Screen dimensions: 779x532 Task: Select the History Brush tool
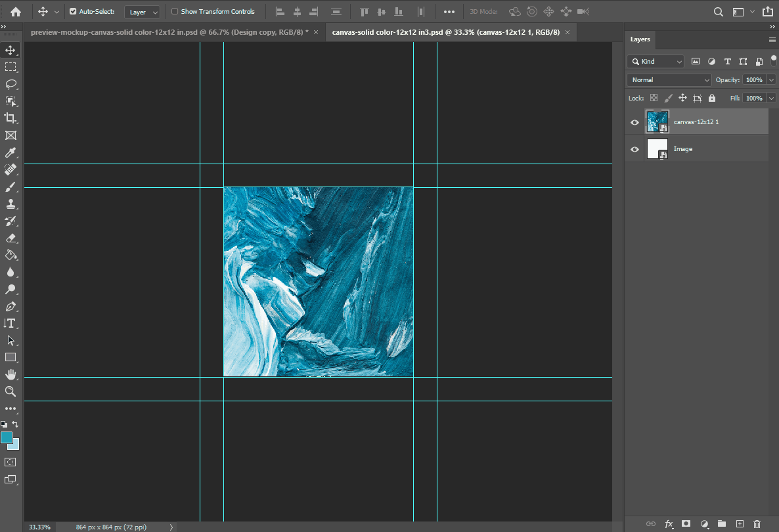click(x=11, y=221)
